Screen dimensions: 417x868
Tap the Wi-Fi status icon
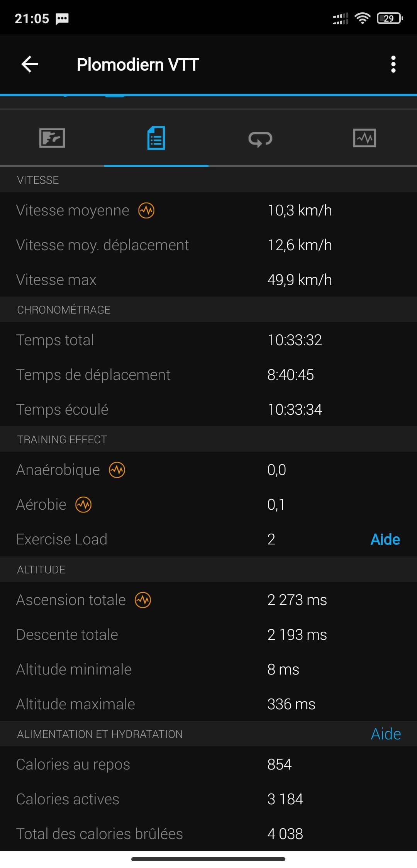tap(362, 19)
